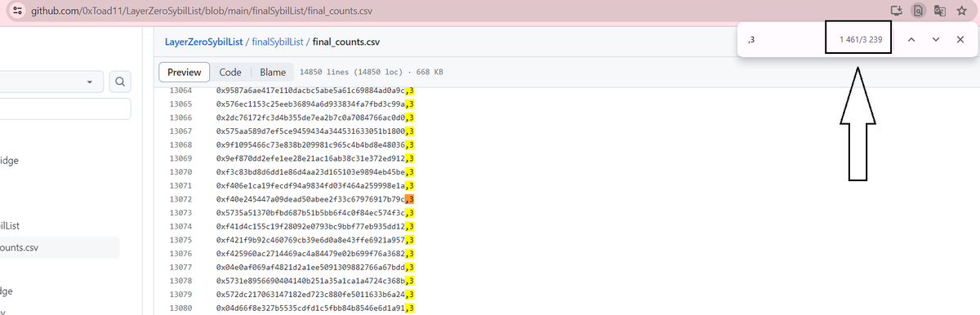Click address starting 0xf3c83bd8d6dd1e86d4aa
Screen dimensions: 980x315
(311, 171)
